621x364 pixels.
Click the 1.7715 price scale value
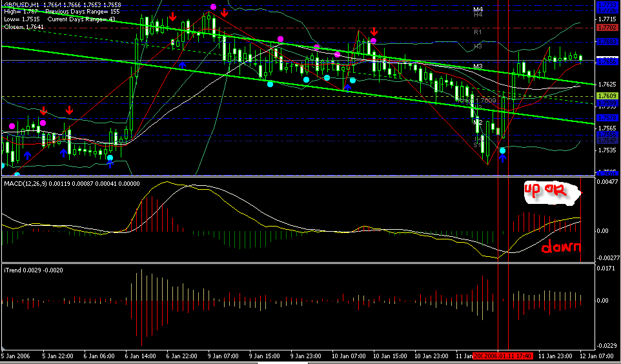point(607,19)
